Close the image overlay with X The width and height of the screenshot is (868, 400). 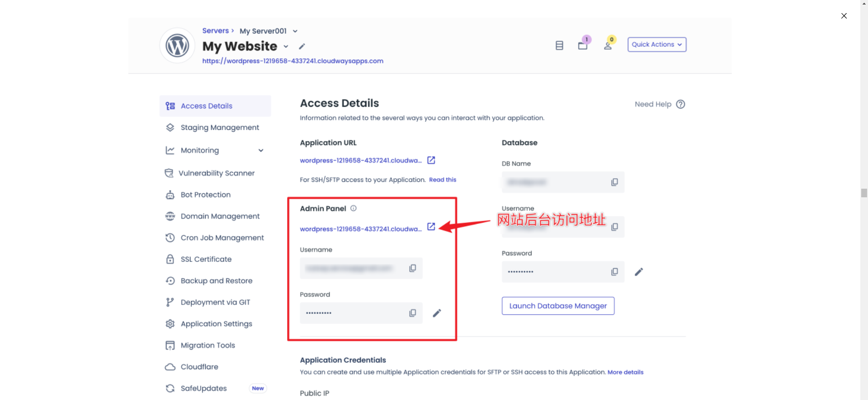pyautogui.click(x=844, y=16)
